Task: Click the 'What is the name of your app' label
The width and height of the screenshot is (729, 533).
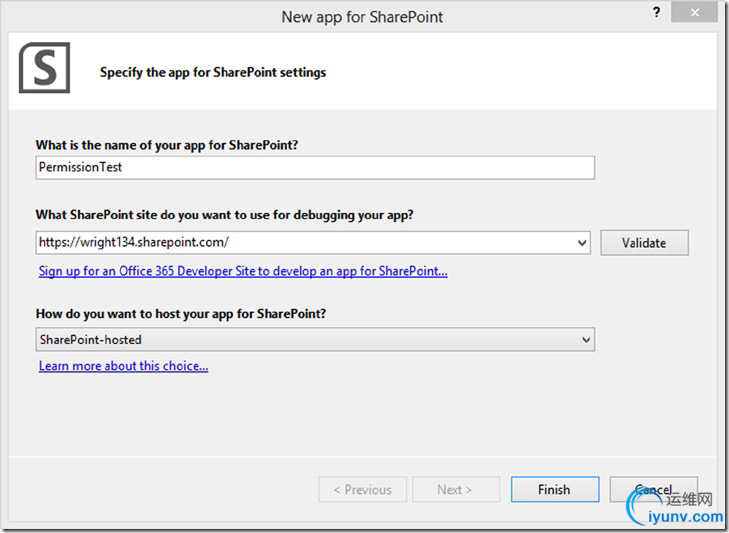Action: 167,145
